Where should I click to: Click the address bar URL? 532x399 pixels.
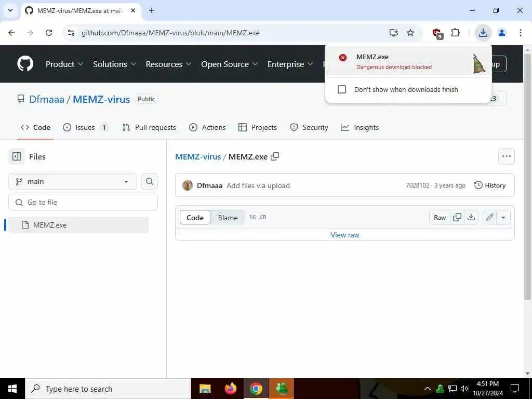click(170, 33)
